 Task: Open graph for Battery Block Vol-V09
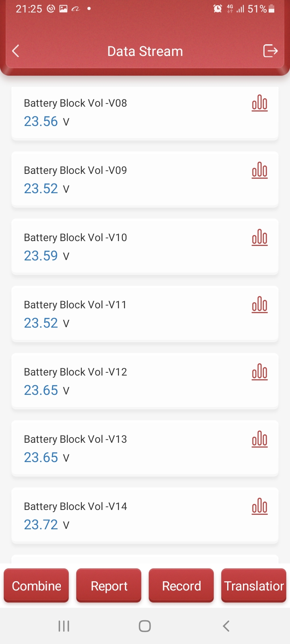260,171
